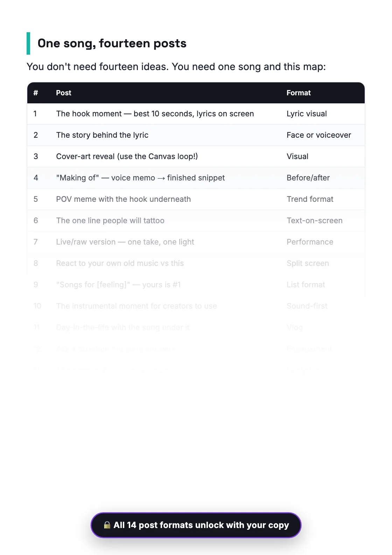Click "React to your own old music" row
Viewport: 392px width, 555px height.
tap(196, 263)
